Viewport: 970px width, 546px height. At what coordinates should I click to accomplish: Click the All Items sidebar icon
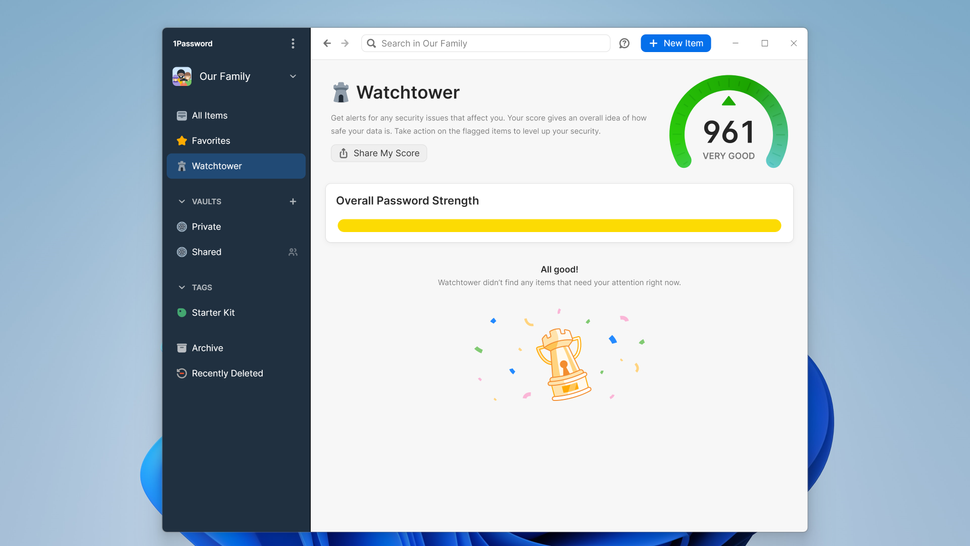182,116
